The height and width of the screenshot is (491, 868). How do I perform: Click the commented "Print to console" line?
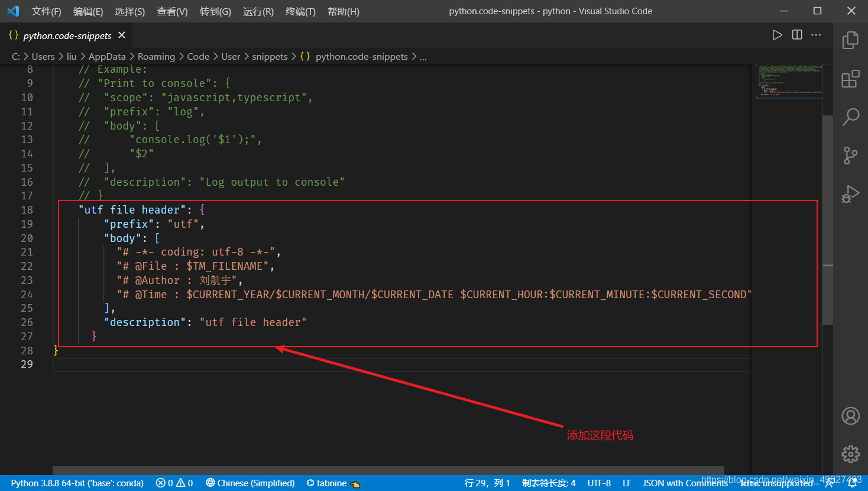tap(154, 83)
